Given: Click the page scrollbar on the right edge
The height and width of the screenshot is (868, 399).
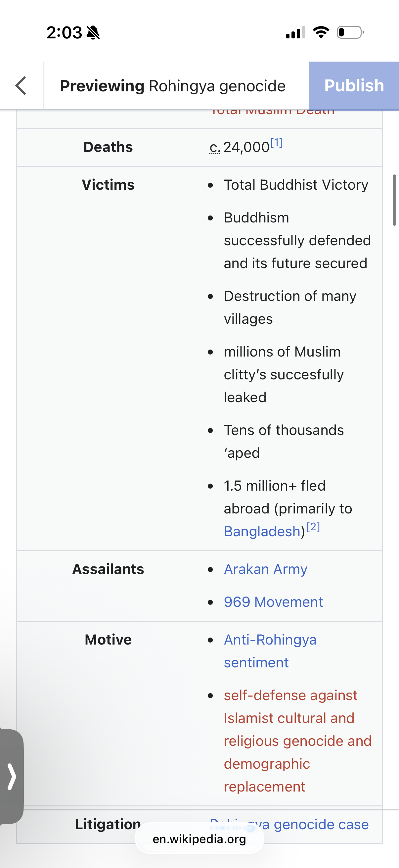Looking at the screenshot, I should (x=394, y=200).
